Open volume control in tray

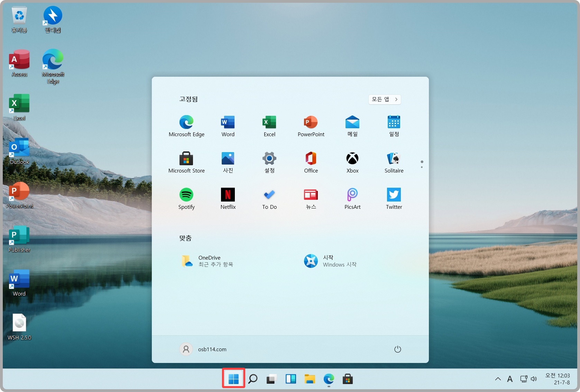coord(534,379)
